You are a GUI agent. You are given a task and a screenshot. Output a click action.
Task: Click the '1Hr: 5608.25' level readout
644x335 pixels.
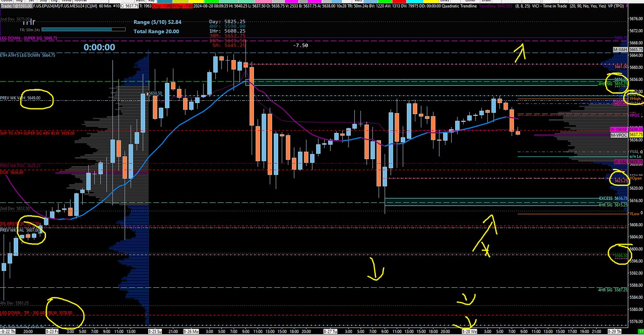point(227,31)
